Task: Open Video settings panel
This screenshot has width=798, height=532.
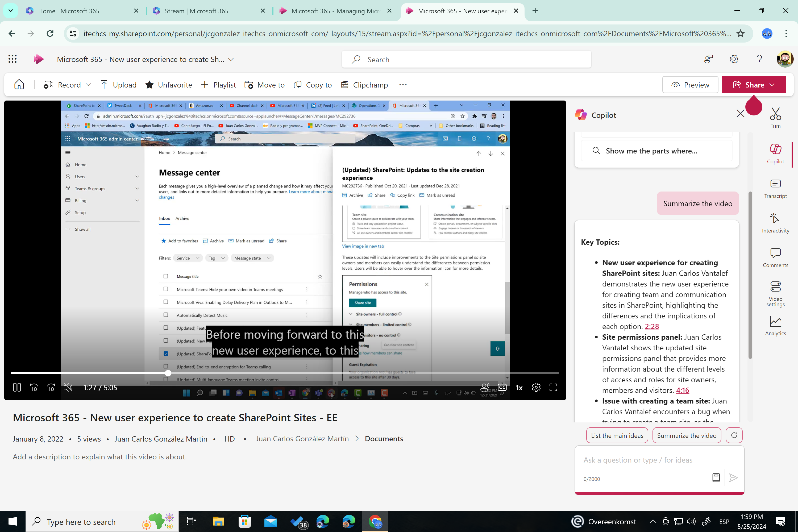Action: point(776,292)
